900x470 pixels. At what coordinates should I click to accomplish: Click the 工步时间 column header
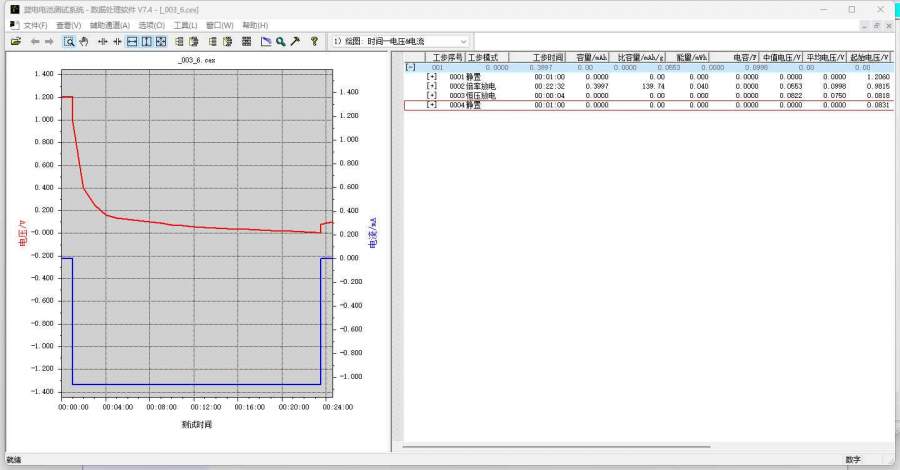(x=549, y=58)
